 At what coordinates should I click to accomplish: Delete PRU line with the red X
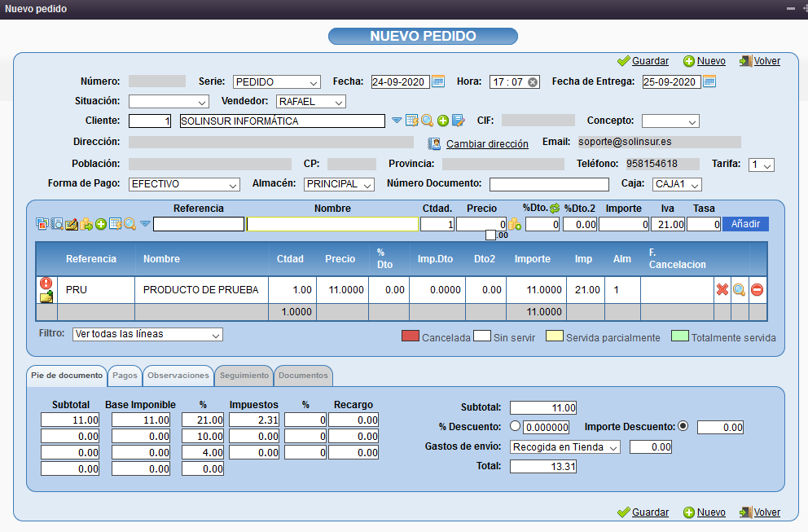pos(722,290)
